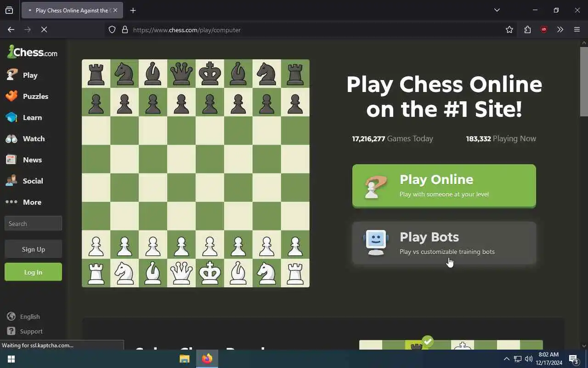Open the notifications center icon
This screenshot has width=588, height=368.
click(573, 359)
